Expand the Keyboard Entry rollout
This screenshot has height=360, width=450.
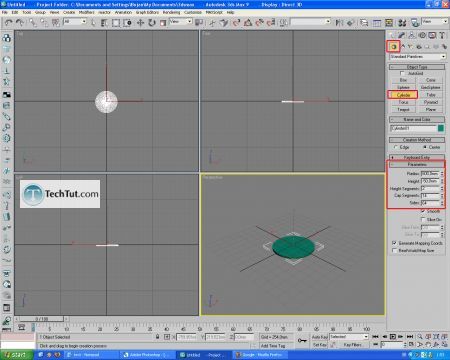[x=417, y=157]
